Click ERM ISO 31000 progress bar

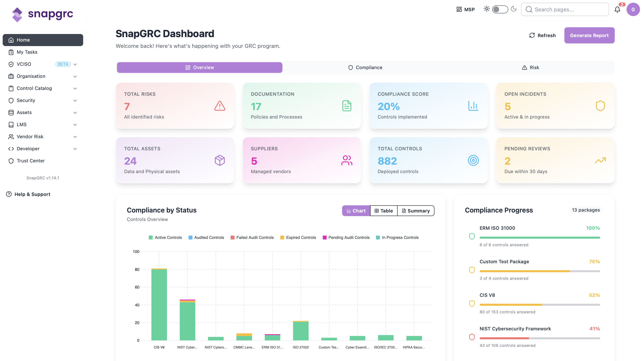(540, 238)
